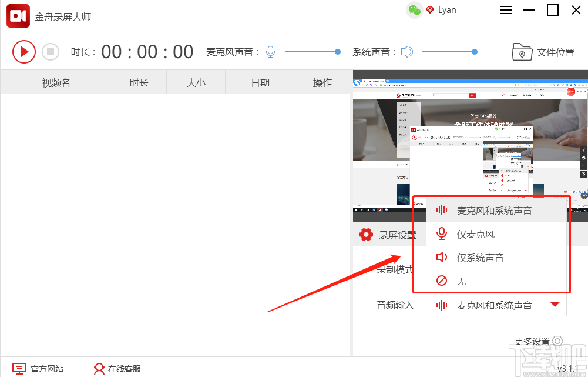
Task: Adjust the microphone volume slider
Action: coord(337,52)
